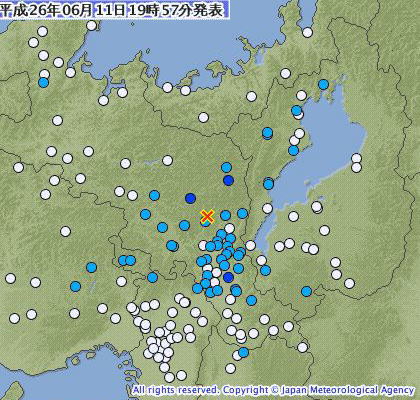Click left dot of adjacent blue pair west of cluster
Screen dimensions: 420x400
click(123, 260)
